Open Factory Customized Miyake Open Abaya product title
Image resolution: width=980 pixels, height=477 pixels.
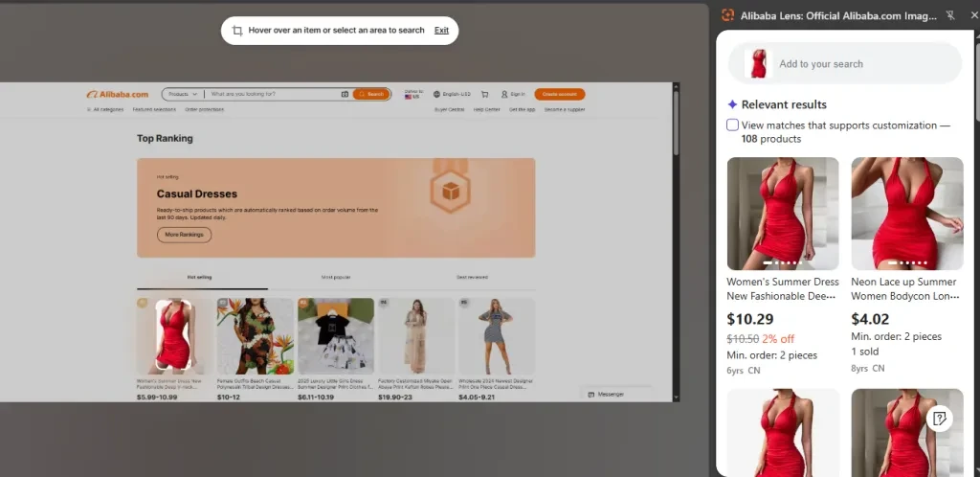[x=416, y=384]
